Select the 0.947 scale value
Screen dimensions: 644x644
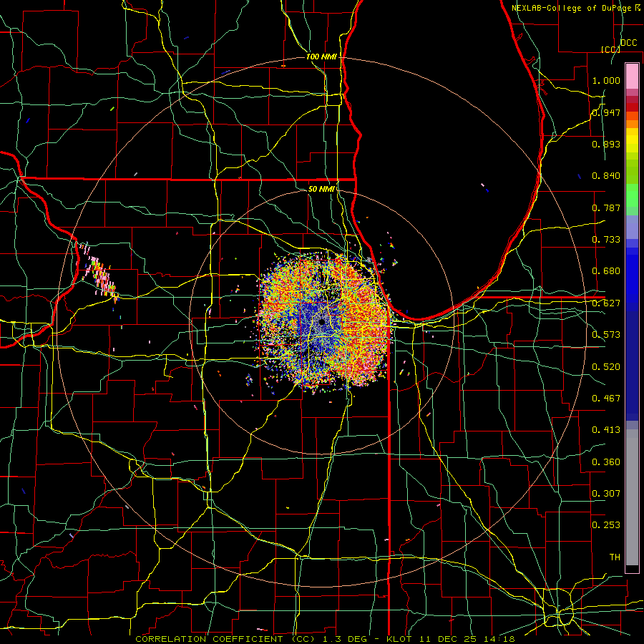606,112
